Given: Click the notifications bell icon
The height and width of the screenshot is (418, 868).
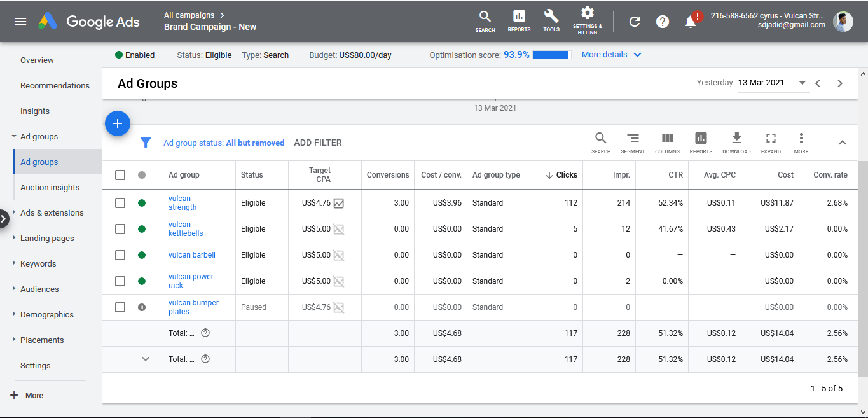Looking at the screenshot, I should [691, 22].
